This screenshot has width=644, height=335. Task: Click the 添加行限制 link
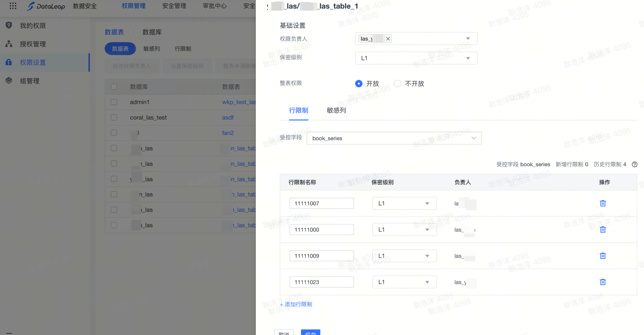pos(296,304)
